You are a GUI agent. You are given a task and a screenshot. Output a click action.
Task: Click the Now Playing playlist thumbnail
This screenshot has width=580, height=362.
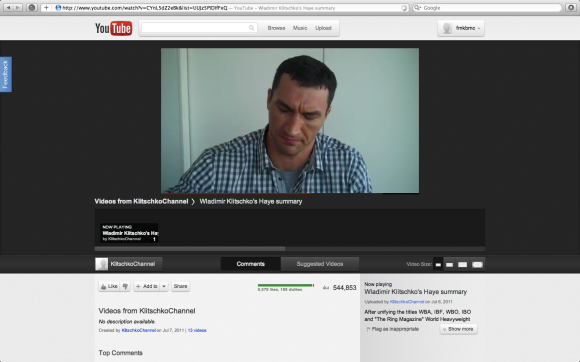tap(129, 233)
